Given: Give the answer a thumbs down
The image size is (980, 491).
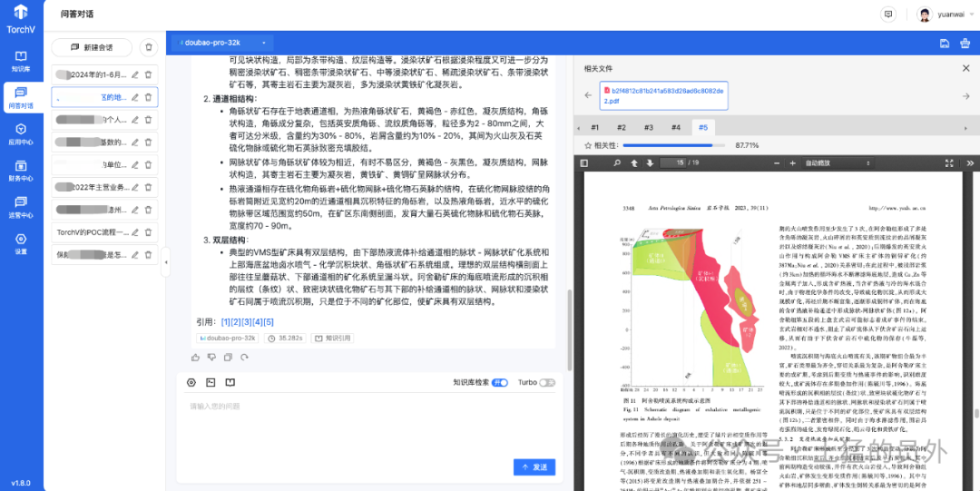Looking at the screenshot, I should pyautogui.click(x=211, y=358).
